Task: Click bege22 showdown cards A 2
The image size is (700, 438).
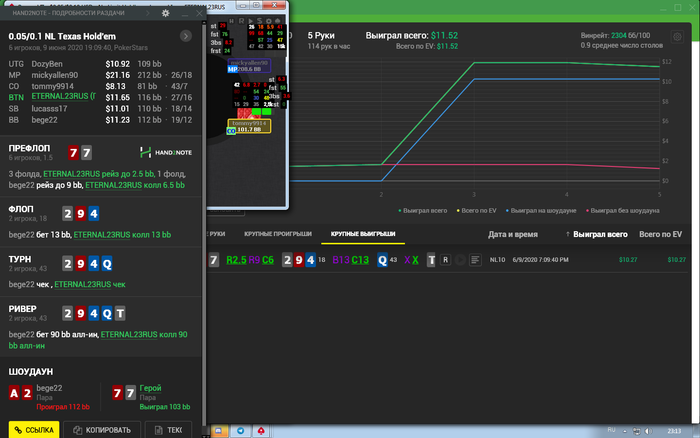Action: pos(21,393)
